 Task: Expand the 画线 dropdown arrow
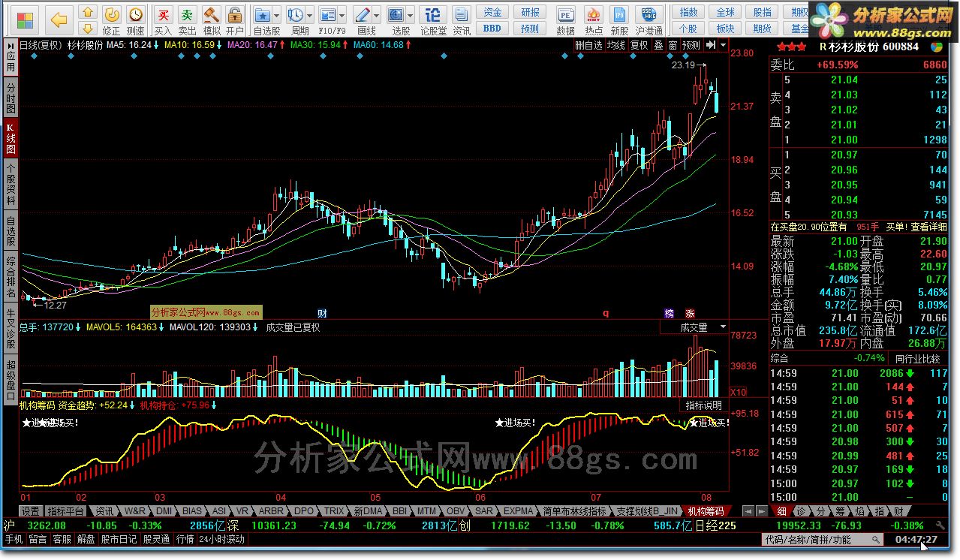(377, 15)
